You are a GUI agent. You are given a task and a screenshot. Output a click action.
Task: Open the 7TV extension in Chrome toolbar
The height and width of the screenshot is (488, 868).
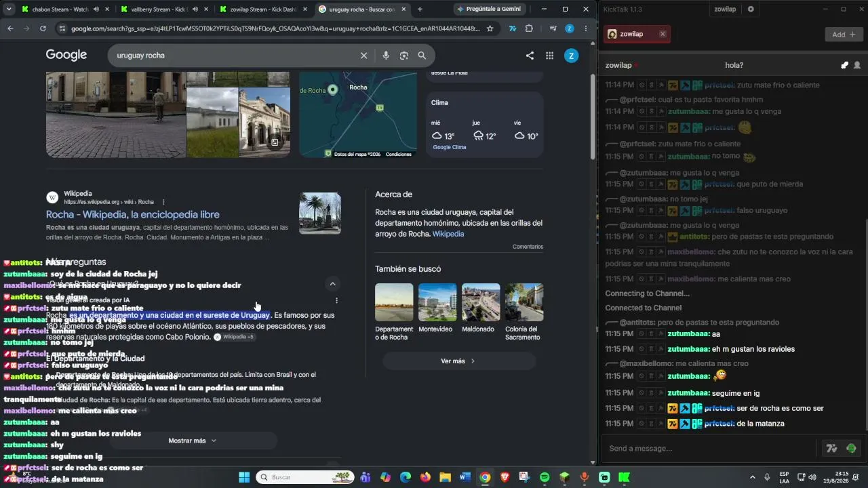coord(512,28)
